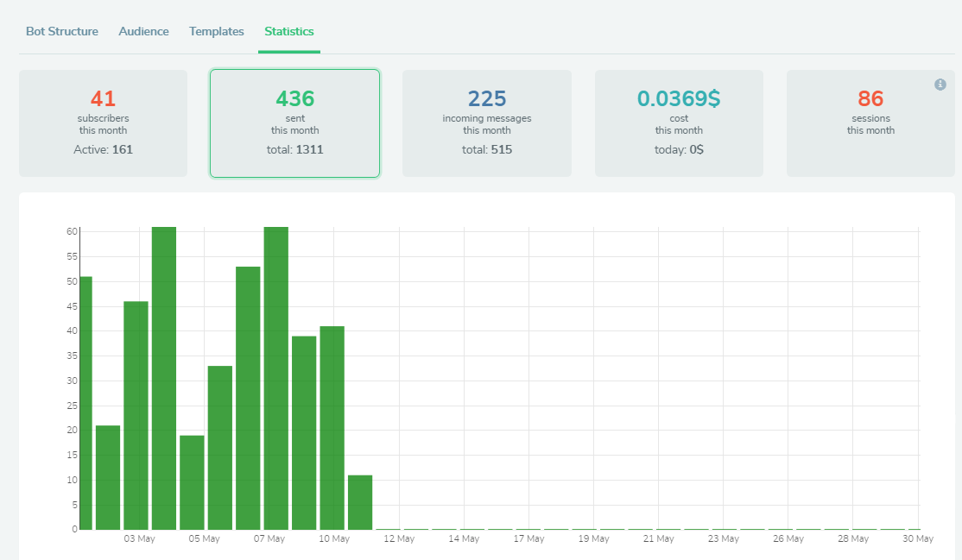Image resolution: width=962 pixels, height=560 pixels.
Task: Select the Statistics tab
Action: pyautogui.click(x=288, y=31)
